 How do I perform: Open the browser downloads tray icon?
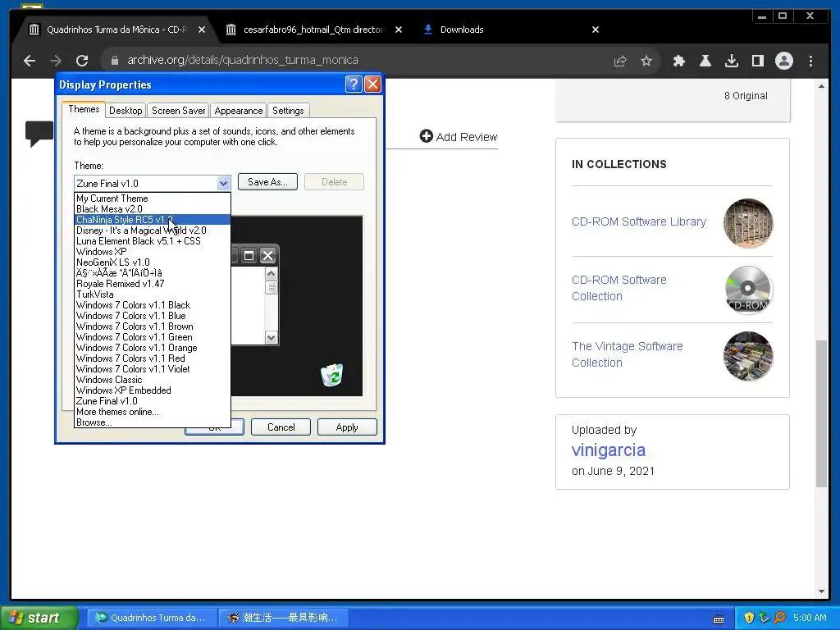pos(731,61)
